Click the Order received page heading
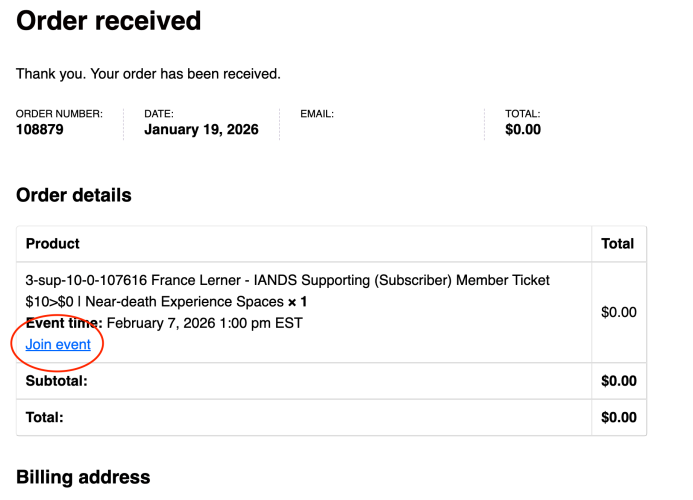The height and width of the screenshot is (500, 693). (x=109, y=20)
